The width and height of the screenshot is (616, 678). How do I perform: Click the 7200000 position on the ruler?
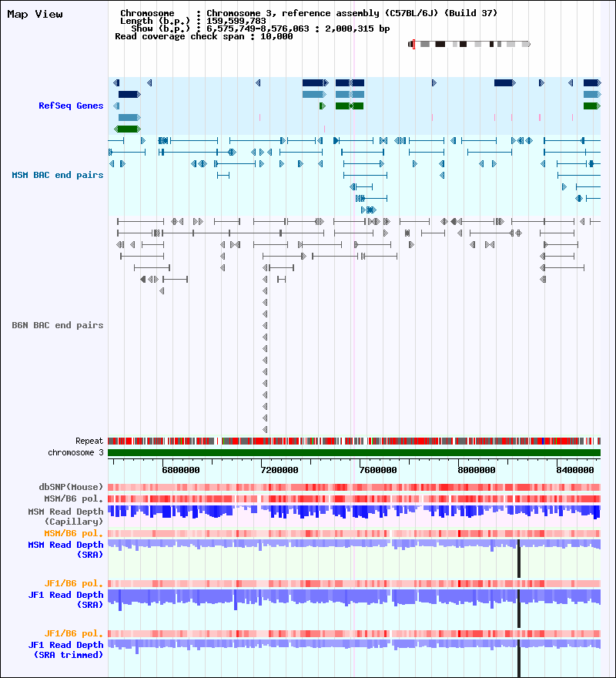pyautogui.click(x=280, y=470)
